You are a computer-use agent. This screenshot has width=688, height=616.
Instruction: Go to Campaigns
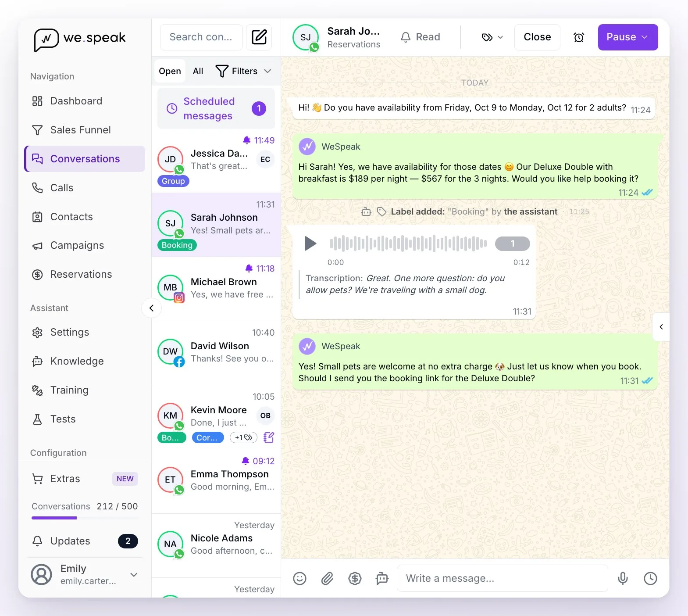[x=85, y=245]
